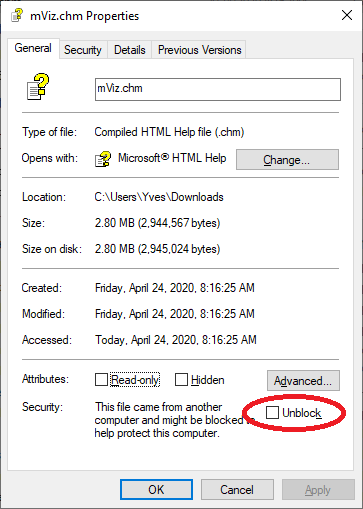363x509 pixels.
Task: Check the Unblock checkbox
Action: [272, 412]
